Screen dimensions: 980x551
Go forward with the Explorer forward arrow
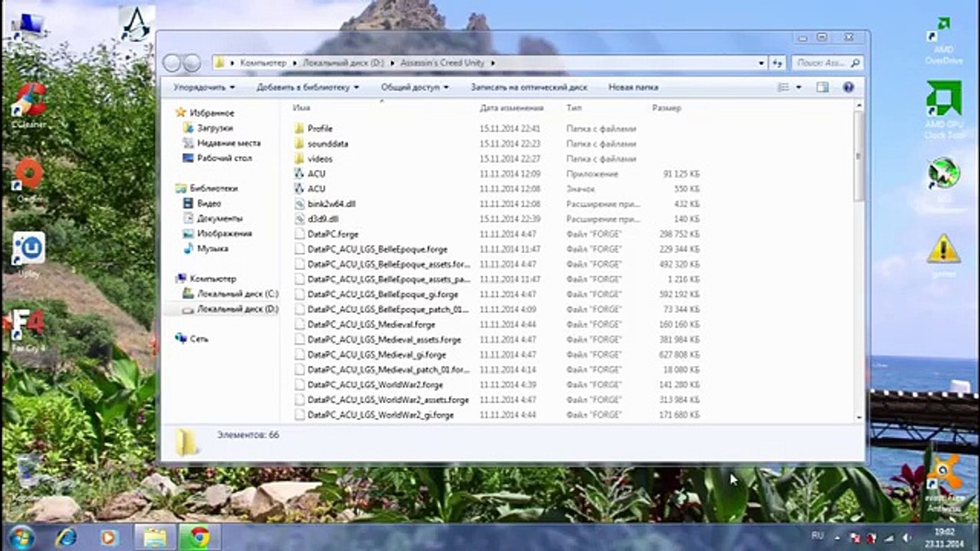coord(191,63)
